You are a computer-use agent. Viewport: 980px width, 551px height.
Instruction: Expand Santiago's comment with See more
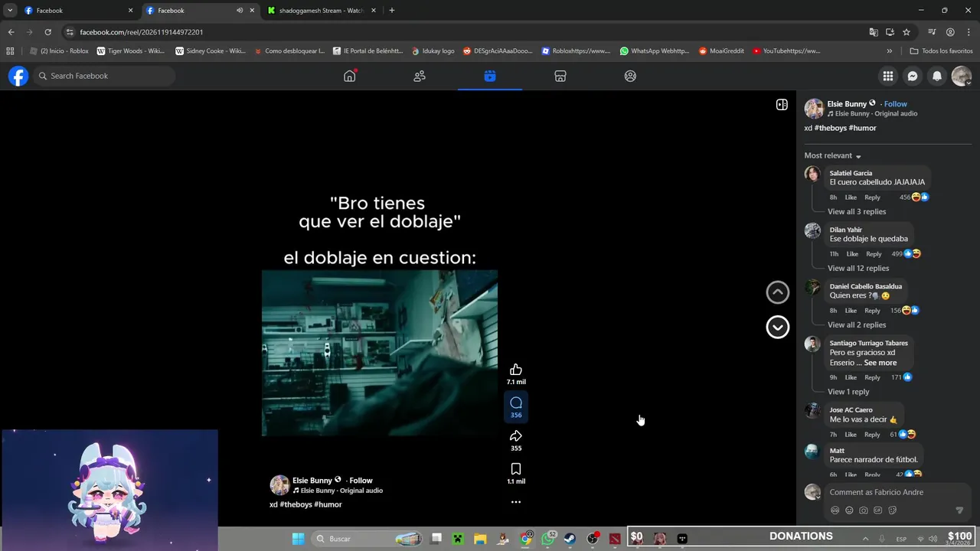tap(880, 363)
